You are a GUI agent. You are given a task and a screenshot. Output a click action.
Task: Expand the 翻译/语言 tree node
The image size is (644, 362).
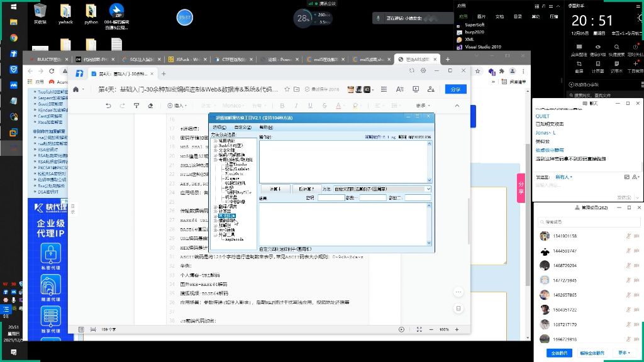tap(215, 206)
